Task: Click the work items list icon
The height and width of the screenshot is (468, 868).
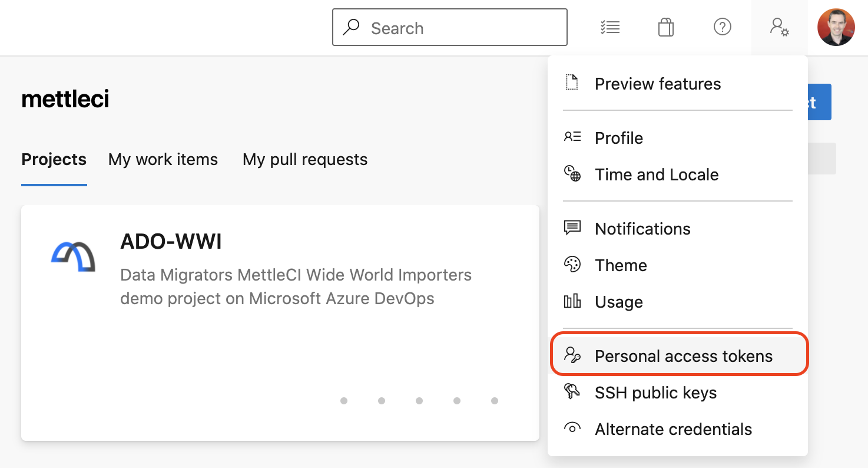Action: pyautogui.click(x=609, y=27)
